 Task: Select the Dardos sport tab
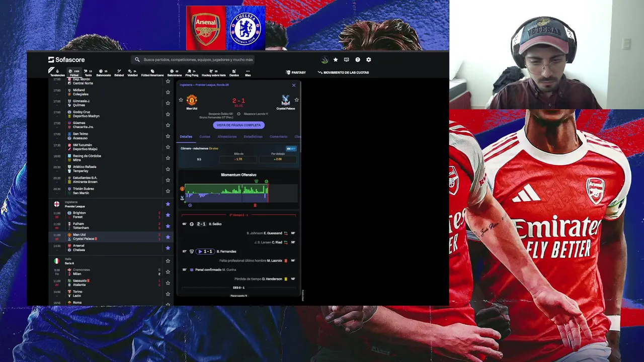pos(234,73)
